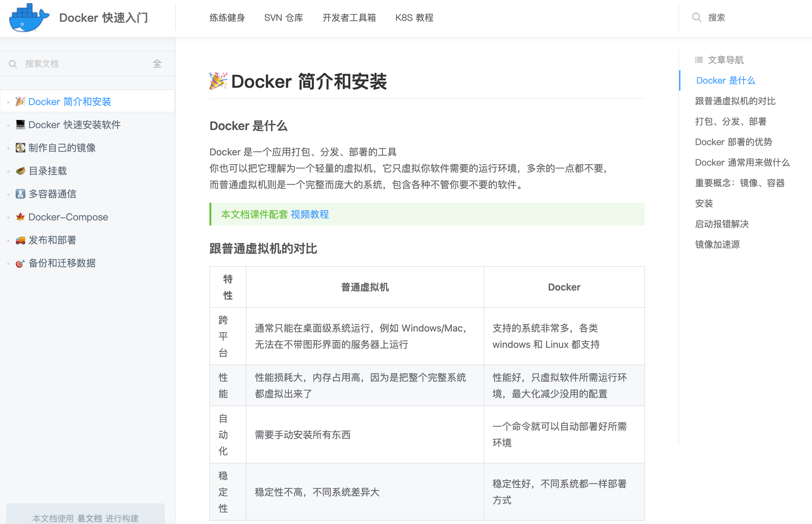The width and height of the screenshot is (812, 524).
Task: Click the list icon next to 文章导航
Action: [x=699, y=60]
